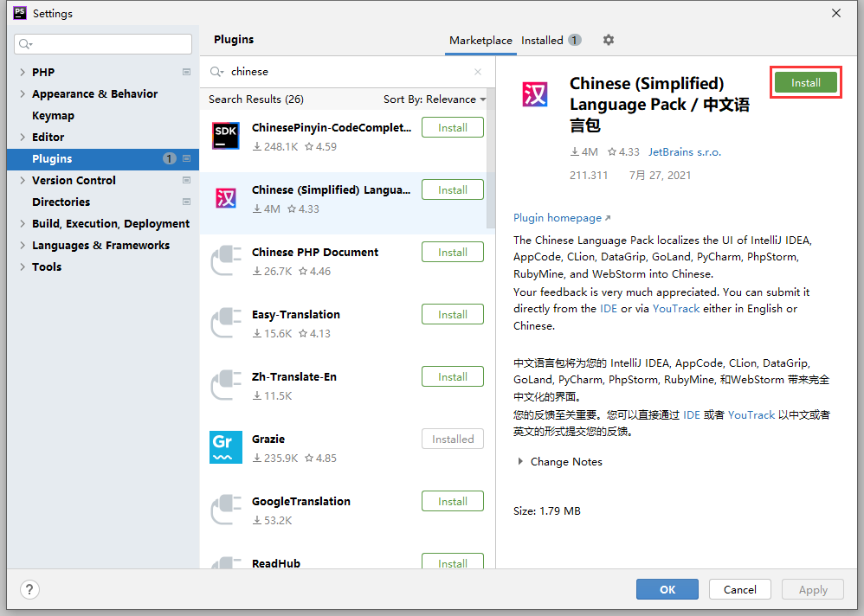Select the Grazie plugin name
This screenshot has width=864, height=616.
[268, 440]
